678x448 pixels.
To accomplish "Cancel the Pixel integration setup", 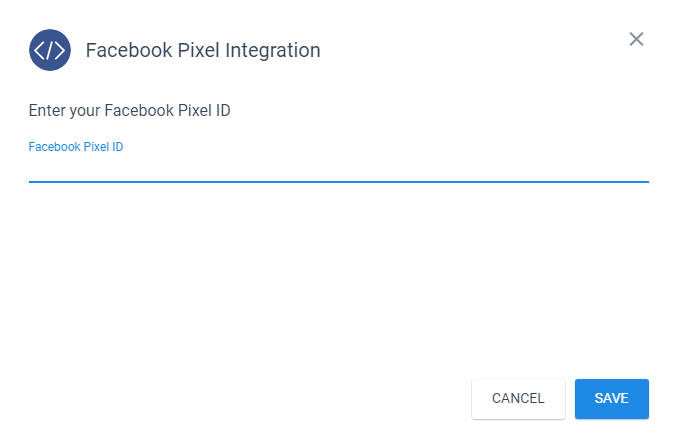I will click(x=518, y=399).
